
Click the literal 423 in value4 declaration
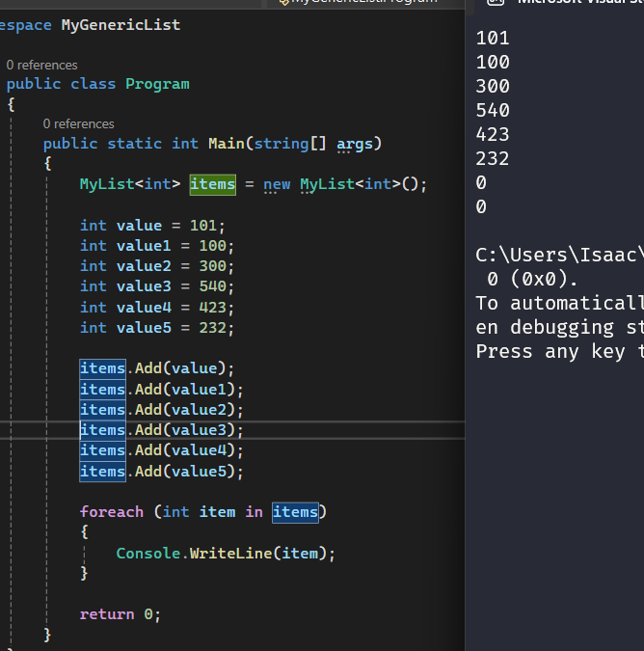pyautogui.click(x=212, y=308)
